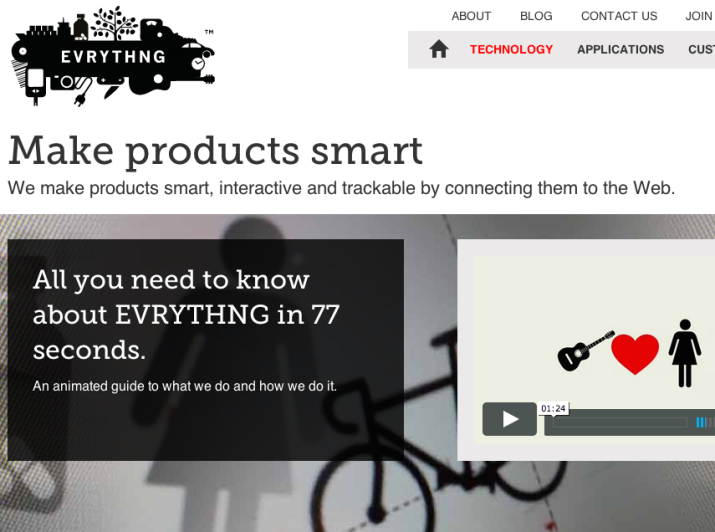The width and height of the screenshot is (715, 532).
Task: Click the 01:24 timestamp marker
Action: [553, 408]
